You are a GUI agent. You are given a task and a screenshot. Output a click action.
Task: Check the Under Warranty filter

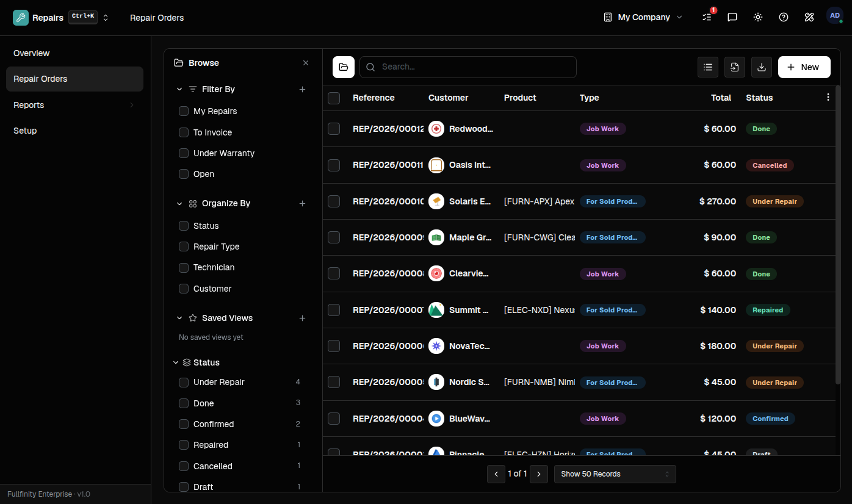coord(184,153)
